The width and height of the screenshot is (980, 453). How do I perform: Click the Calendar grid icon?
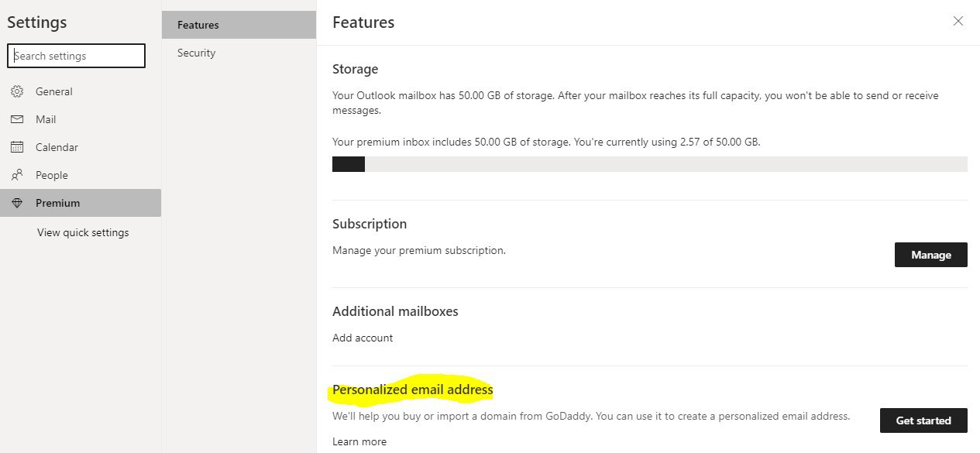tap(17, 147)
